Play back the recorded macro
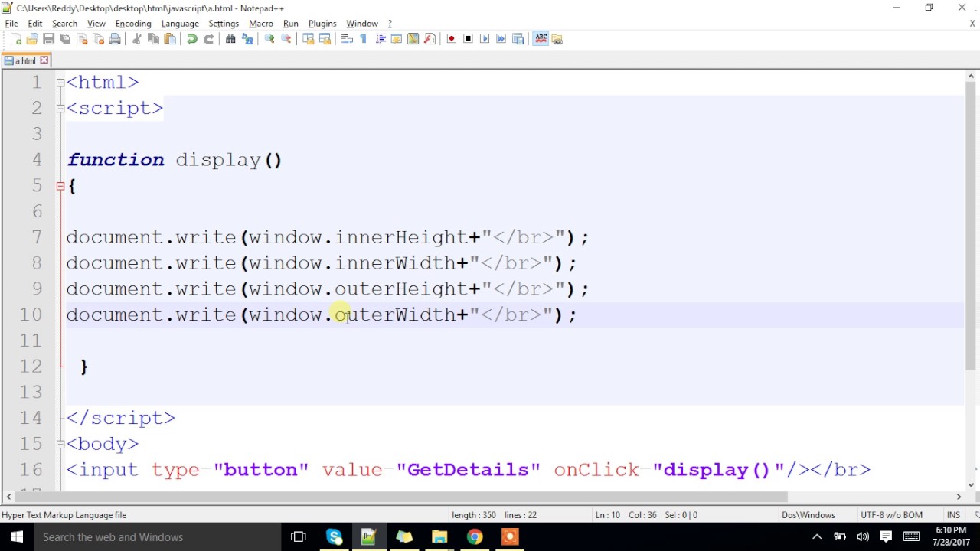 pyautogui.click(x=485, y=39)
